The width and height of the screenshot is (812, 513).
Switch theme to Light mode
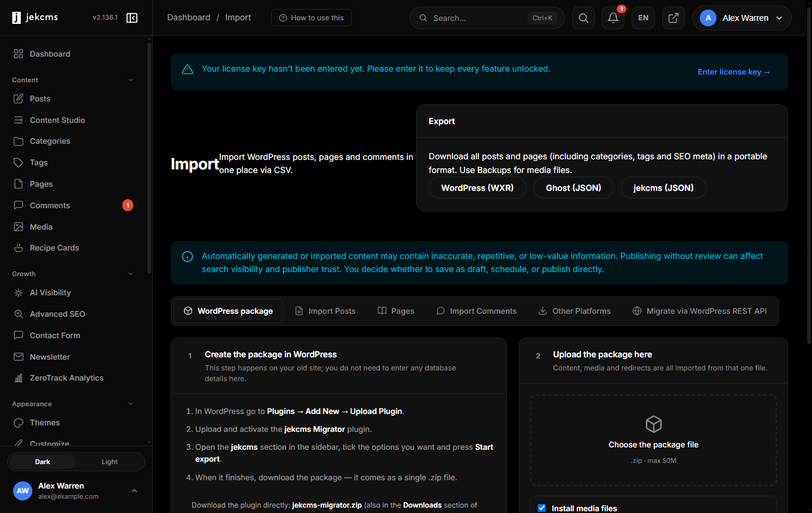(110, 462)
